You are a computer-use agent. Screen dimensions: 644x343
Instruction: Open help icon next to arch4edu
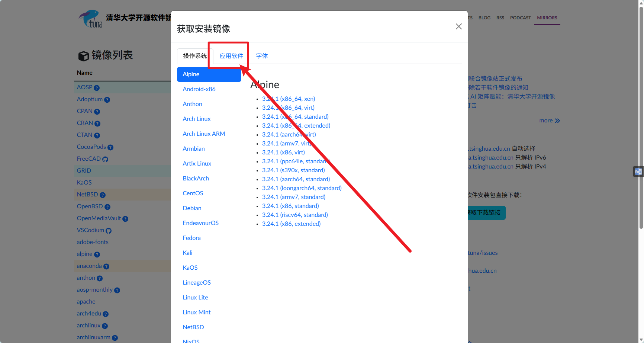(106, 314)
